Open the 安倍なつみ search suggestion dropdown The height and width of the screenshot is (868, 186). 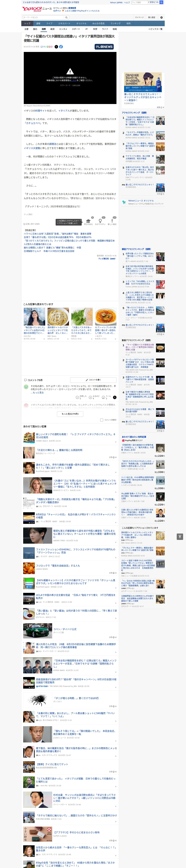click(x=153, y=2)
